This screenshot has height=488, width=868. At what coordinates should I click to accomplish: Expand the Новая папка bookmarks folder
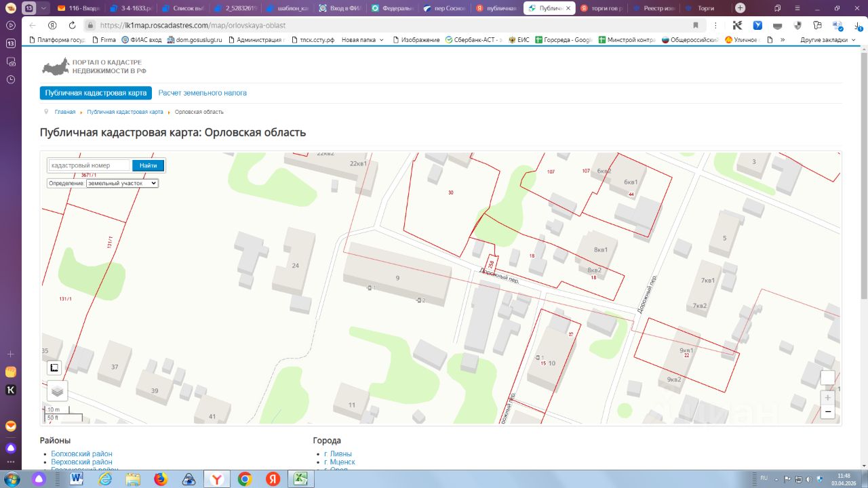tap(362, 40)
